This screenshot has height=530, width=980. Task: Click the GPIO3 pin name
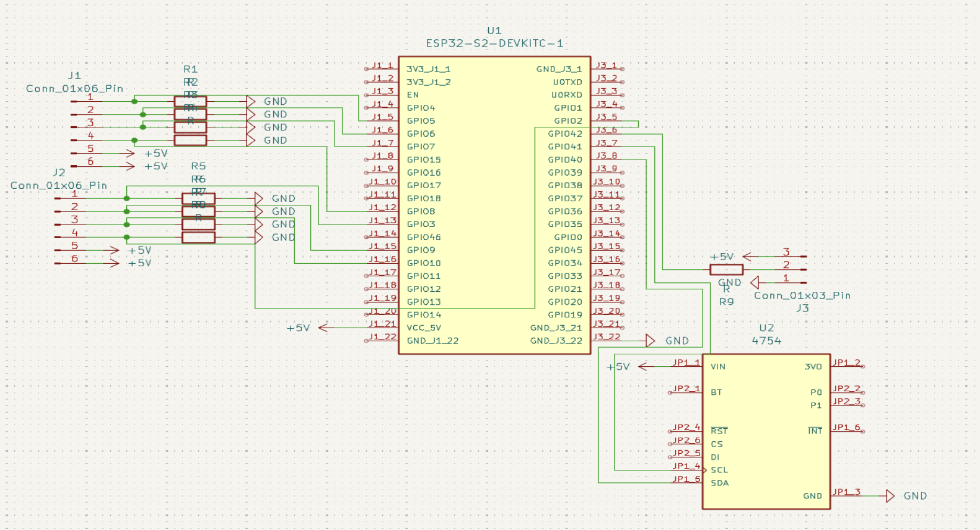(x=421, y=225)
